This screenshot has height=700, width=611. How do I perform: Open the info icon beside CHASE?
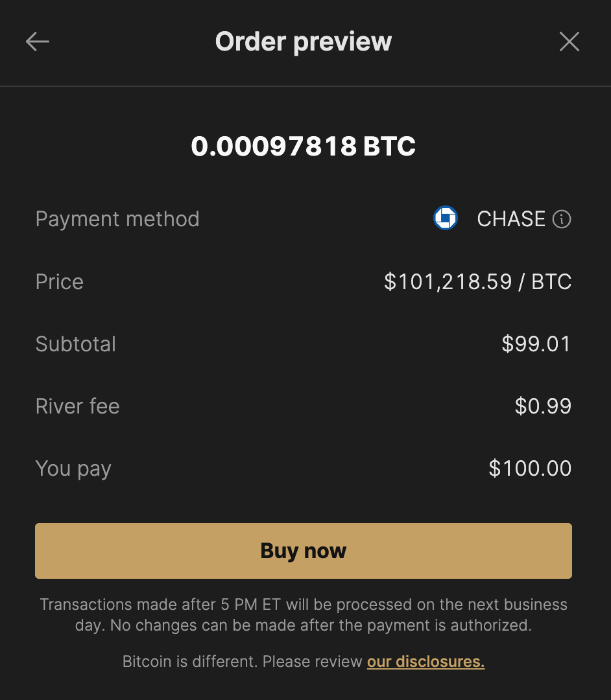click(562, 219)
